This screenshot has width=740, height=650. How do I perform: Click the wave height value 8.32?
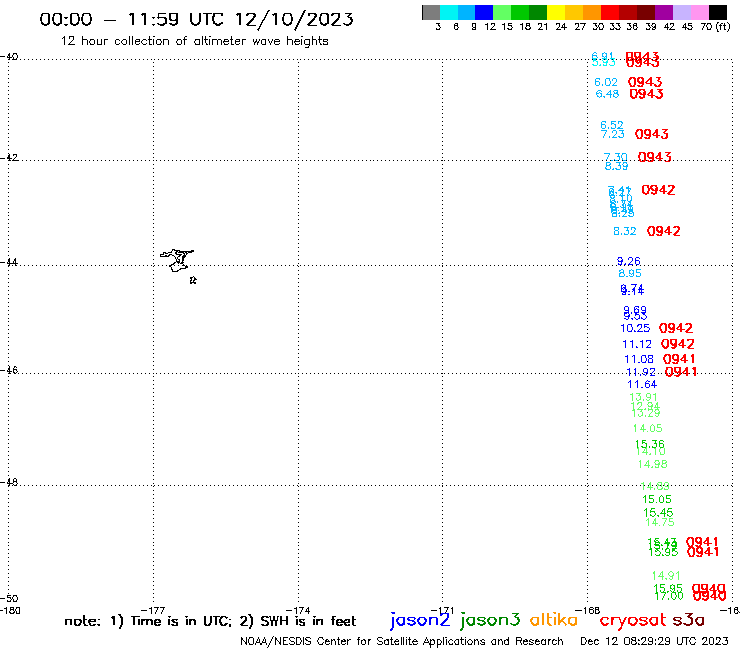coord(625,231)
